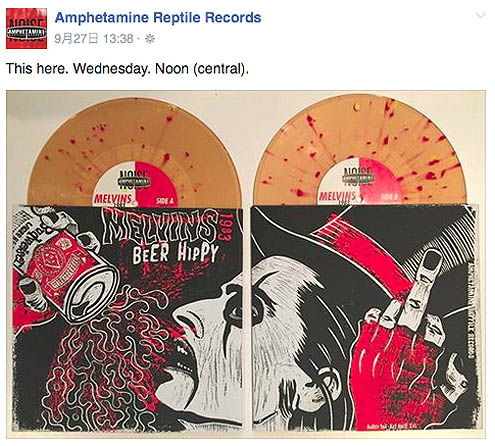Viewport: 495px width, 446px height.
Task: Open the Amphetamine Reptile Records page name link
Action: [158, 17]
